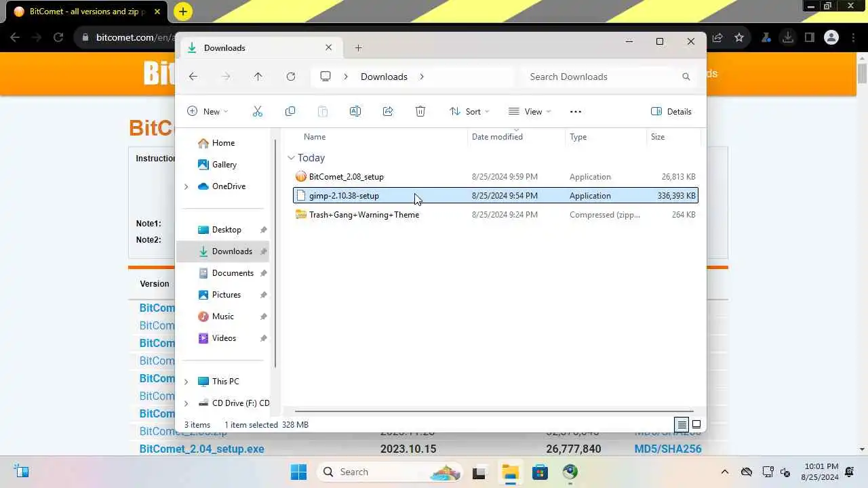
Task: Click the Cut scissors icon in Explorer toolbar
Action: (x=258, y=111)
